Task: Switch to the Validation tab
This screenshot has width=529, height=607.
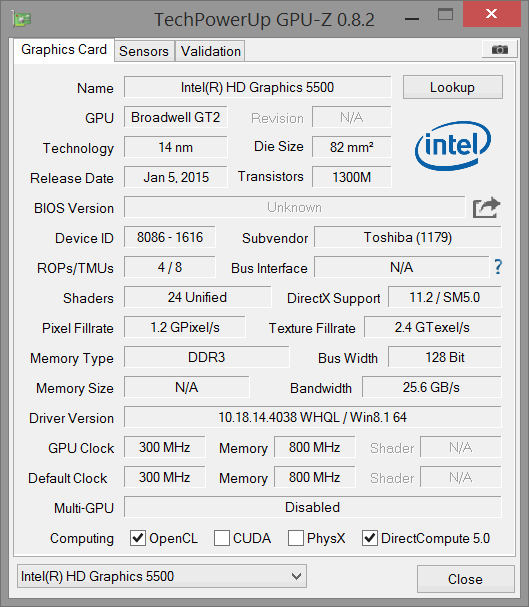Action: tap(211, 51)
